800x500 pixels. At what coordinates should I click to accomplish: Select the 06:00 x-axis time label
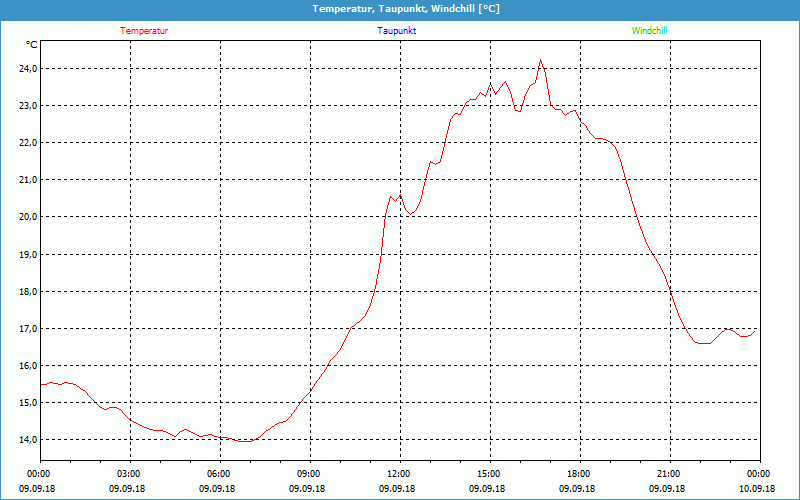[x=218, y=474]
